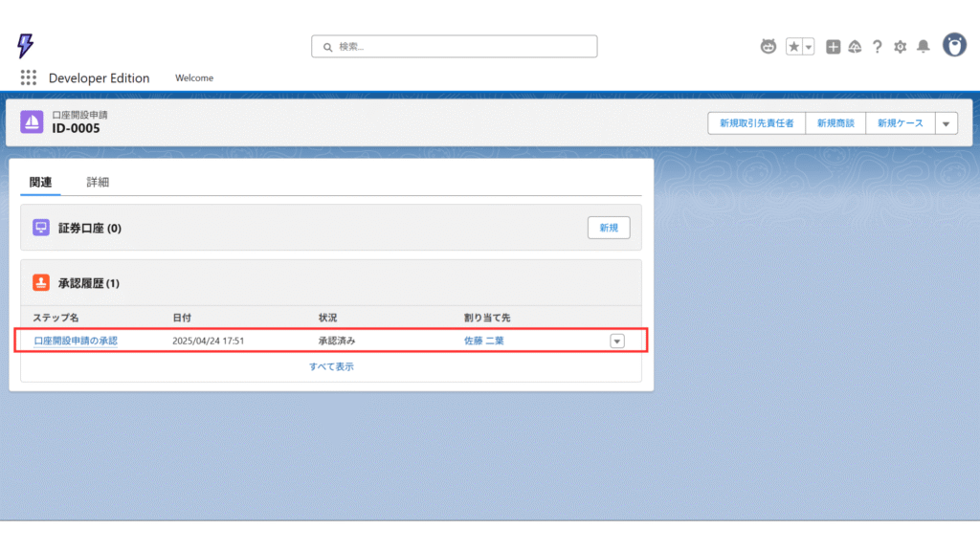The width and height of the screenshot is (980, 551).
Task: Click 新規ケース button
Action: (x=900, y=123)
